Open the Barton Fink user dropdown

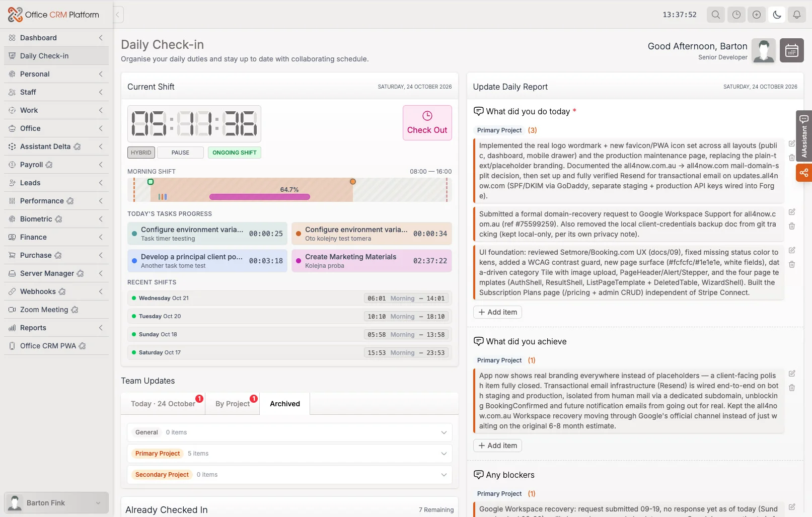coord(56,503)
